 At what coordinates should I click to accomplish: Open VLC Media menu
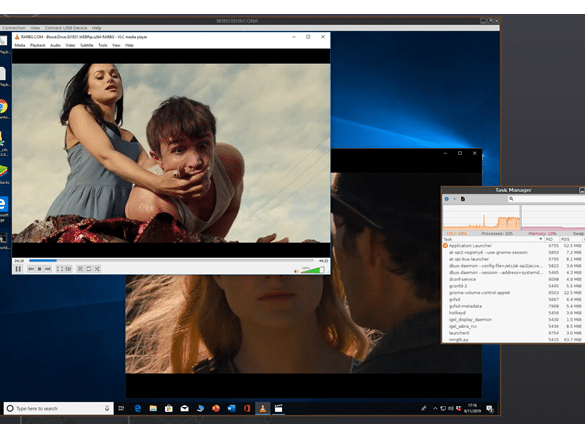(x=20, y=45)
